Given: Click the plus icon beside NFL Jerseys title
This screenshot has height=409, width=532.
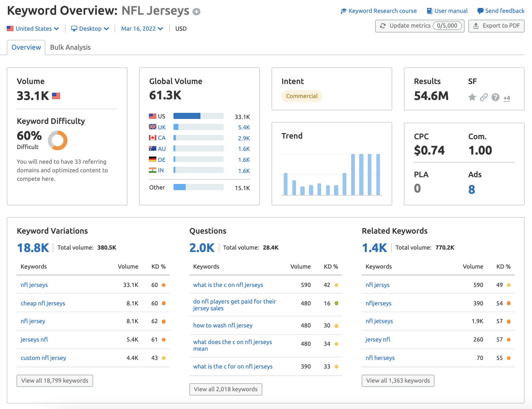Looking at the screenshot, I should click(196, 12).
